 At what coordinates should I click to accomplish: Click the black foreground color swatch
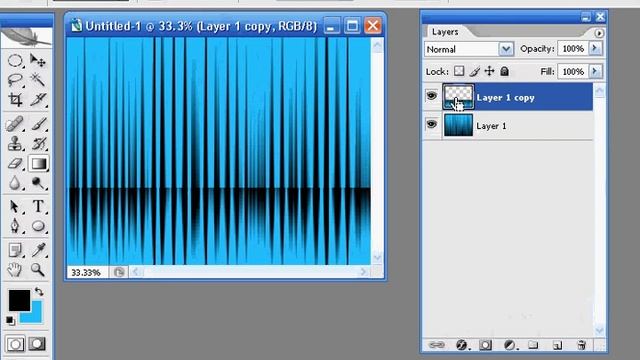pyautogui.click(x=19, y=300)
